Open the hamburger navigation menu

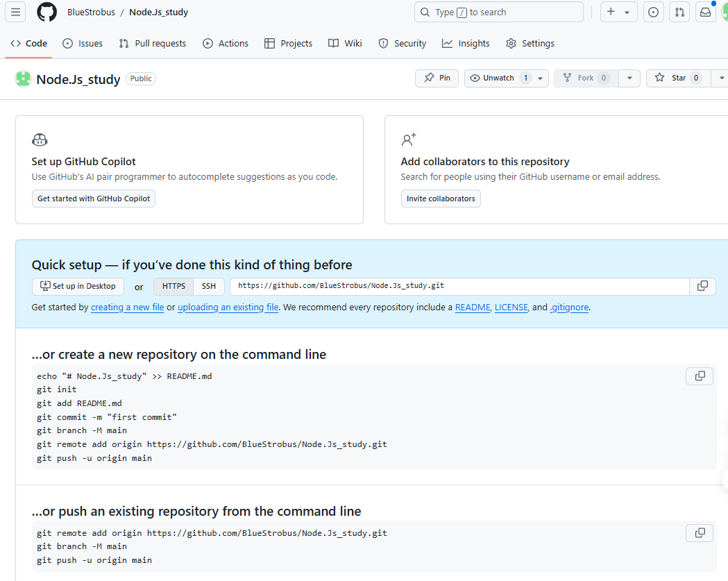point(15,12)
